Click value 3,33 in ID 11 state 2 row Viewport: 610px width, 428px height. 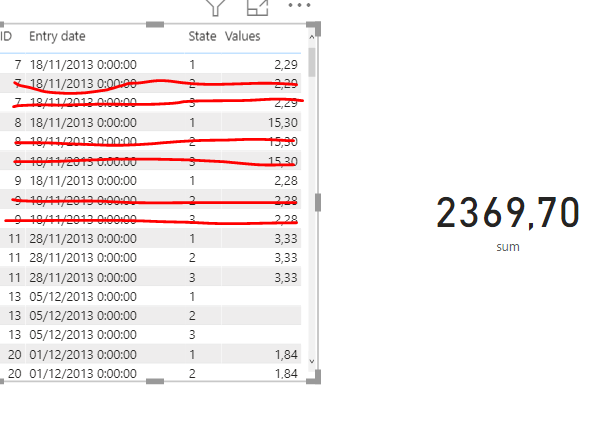point(286,258)
